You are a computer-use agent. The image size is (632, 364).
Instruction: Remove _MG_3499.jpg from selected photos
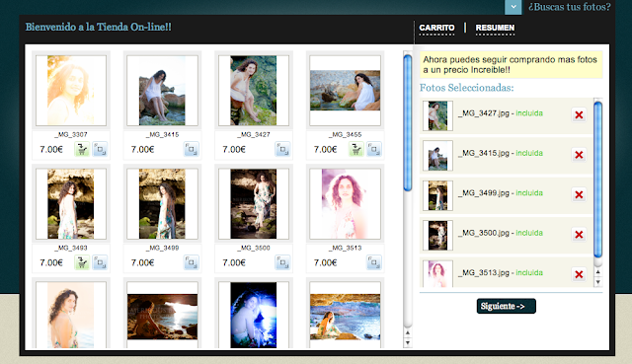click(579, 194)
